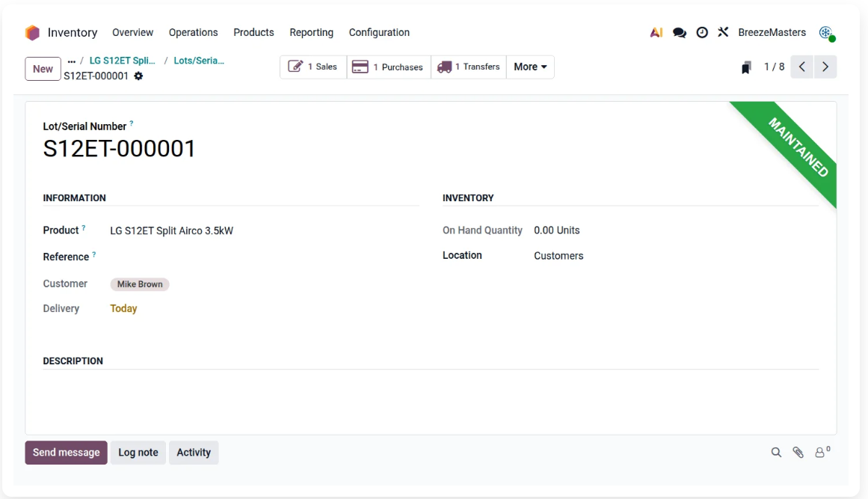Screen dimensions: 868x499
Task: Click the gear actions icon beside S12ET-000001
Action: click(x=138, y=76)
